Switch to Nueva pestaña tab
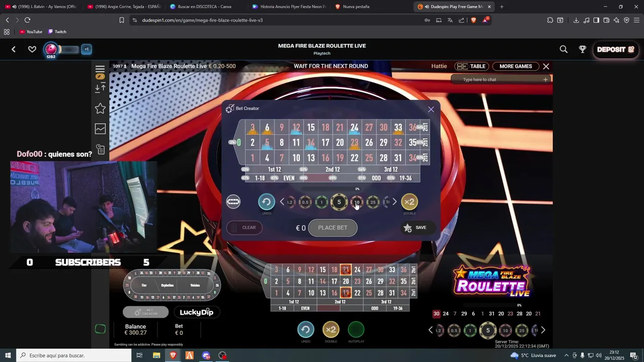644x362 pixels. (371, 7)
